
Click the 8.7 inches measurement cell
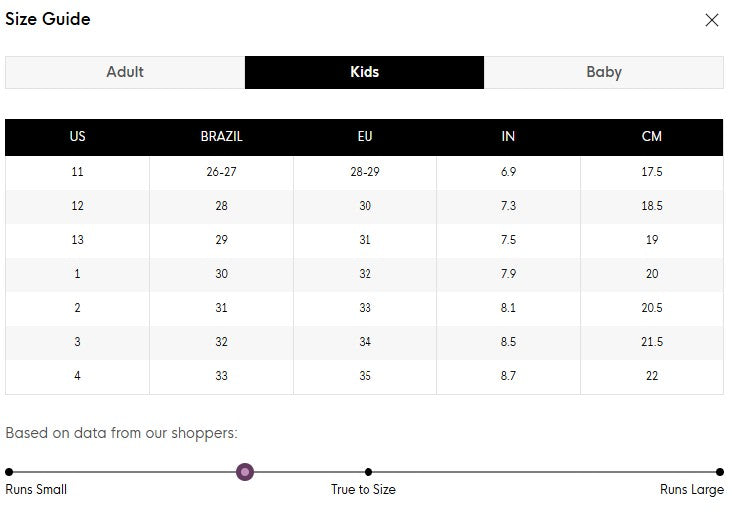pyautogui.click(x=508, y=376)
